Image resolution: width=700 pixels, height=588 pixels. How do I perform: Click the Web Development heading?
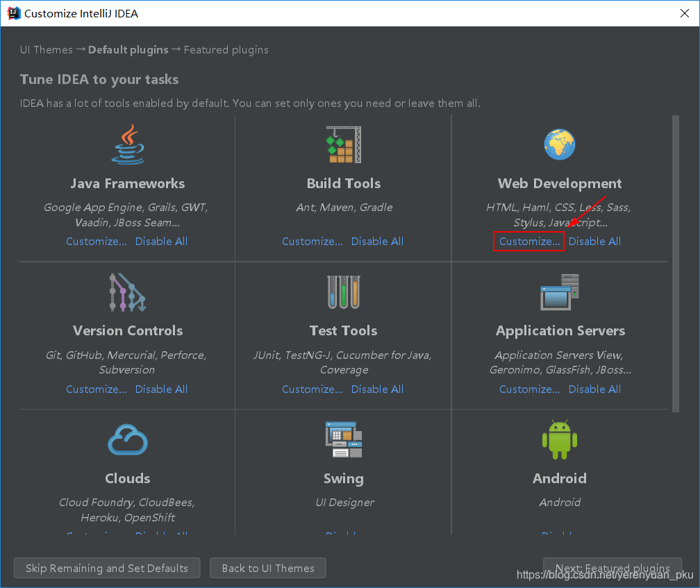[x=560, y=183]
